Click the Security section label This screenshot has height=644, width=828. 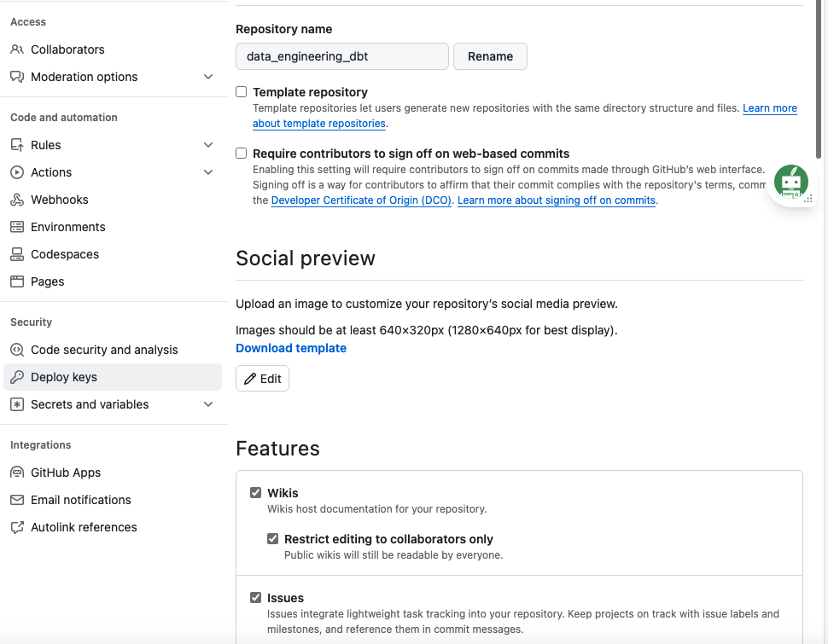(31, 322)
